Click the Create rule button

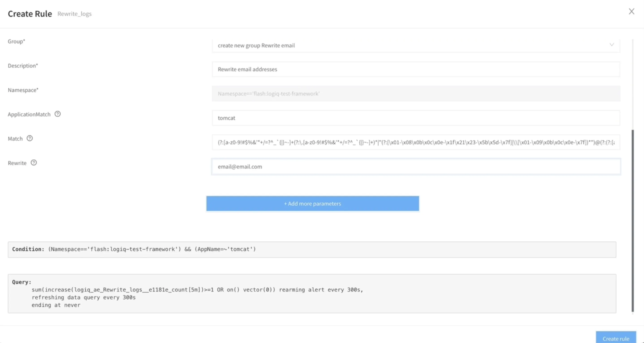click(x=616, y=338)
